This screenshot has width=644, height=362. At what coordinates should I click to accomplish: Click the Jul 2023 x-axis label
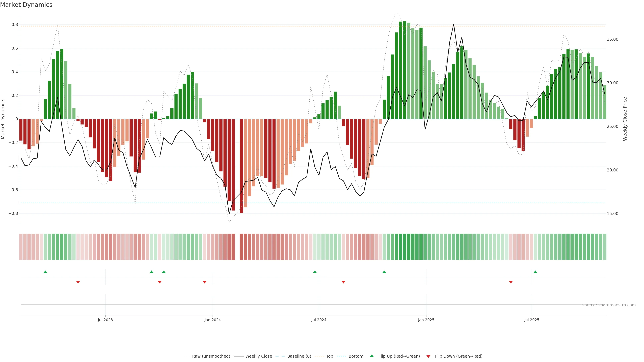point(105,320)
